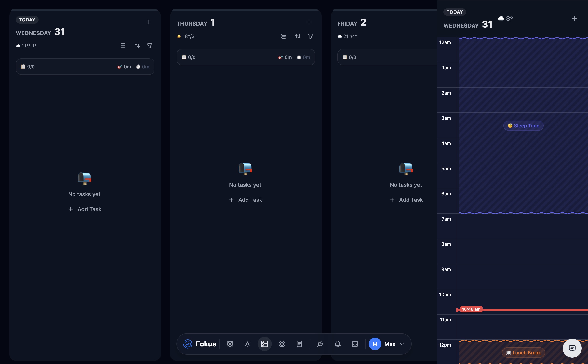Toggle grouping on Thursday's column
This screenshot has width=588, height=364.
coord(284,36)
